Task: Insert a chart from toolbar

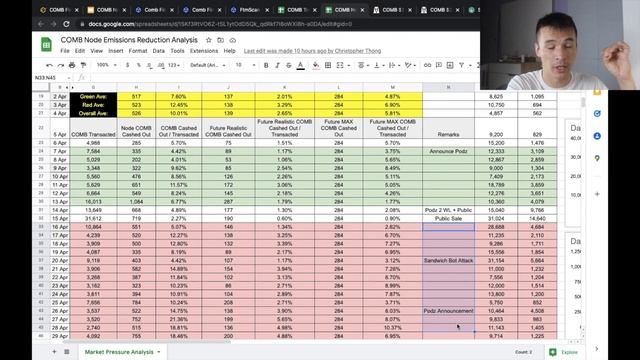Action: [450, 65]
